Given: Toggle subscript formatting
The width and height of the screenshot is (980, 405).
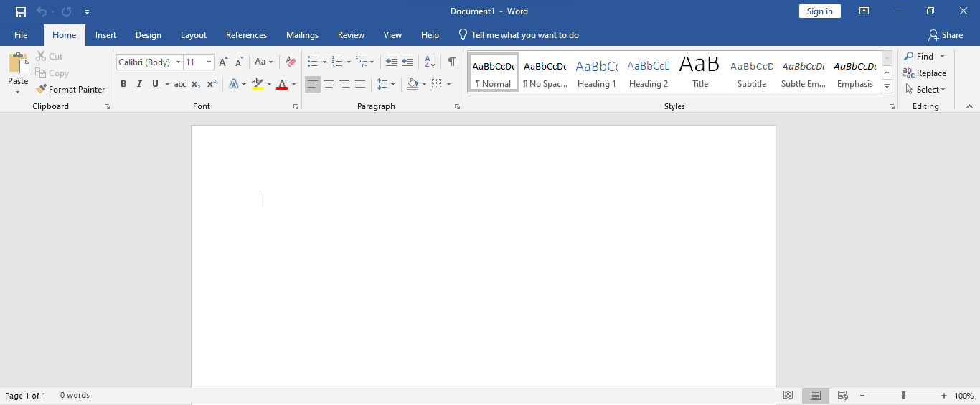Looking at the screenshot, I should click(x=196, y=84).
